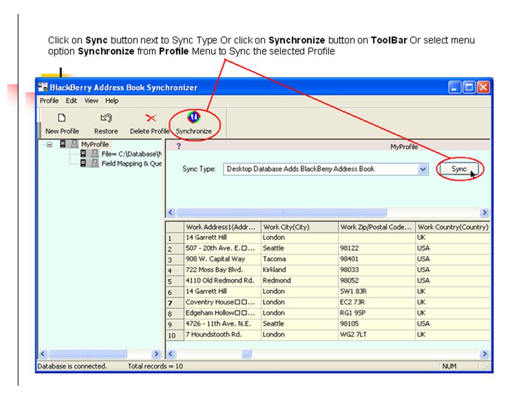
Task: Click 'Database is connected.' status text
Action: pos(72,366)
